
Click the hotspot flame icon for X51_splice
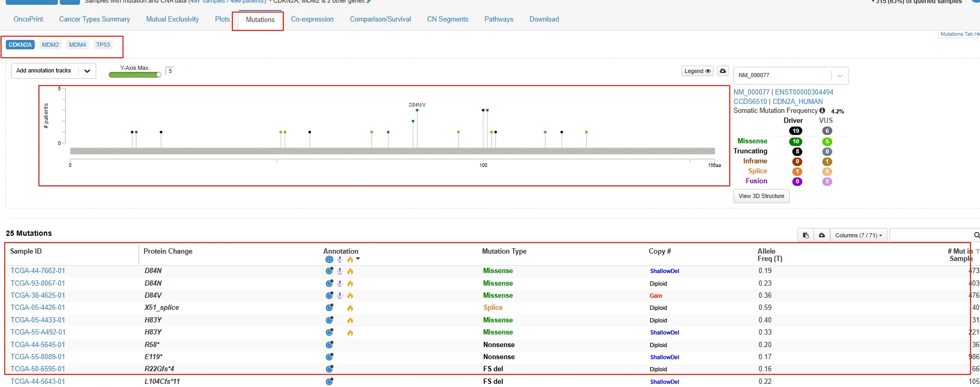(x=350, y=308)
